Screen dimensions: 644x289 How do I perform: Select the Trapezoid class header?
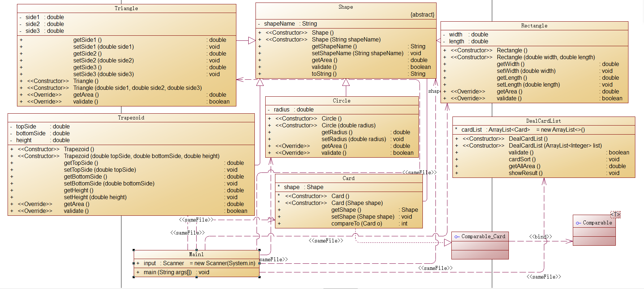pyautogui.click(x=131, y=118)
